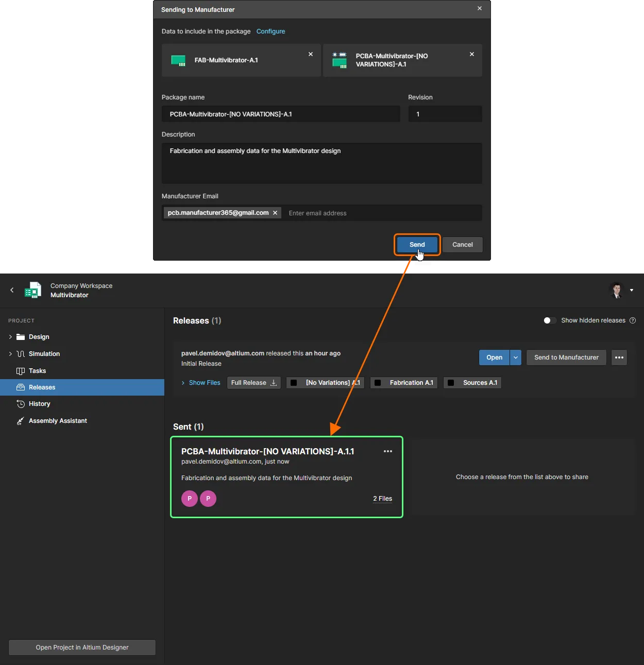644x665 pixels.
Task: Click the Send to Manufacturer button
Action: [x=567, y=357]
